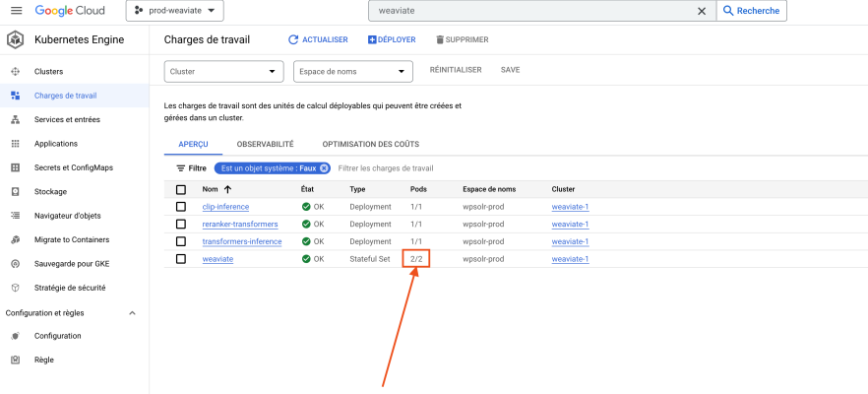Open the clip-inference workload link
Viewport: 868px width, 394px height.
tap(226, 207)
